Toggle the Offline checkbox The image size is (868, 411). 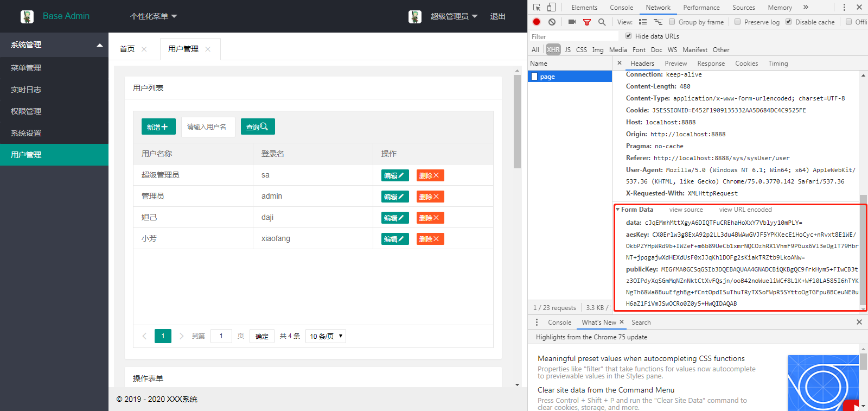(x=848, y=22)
